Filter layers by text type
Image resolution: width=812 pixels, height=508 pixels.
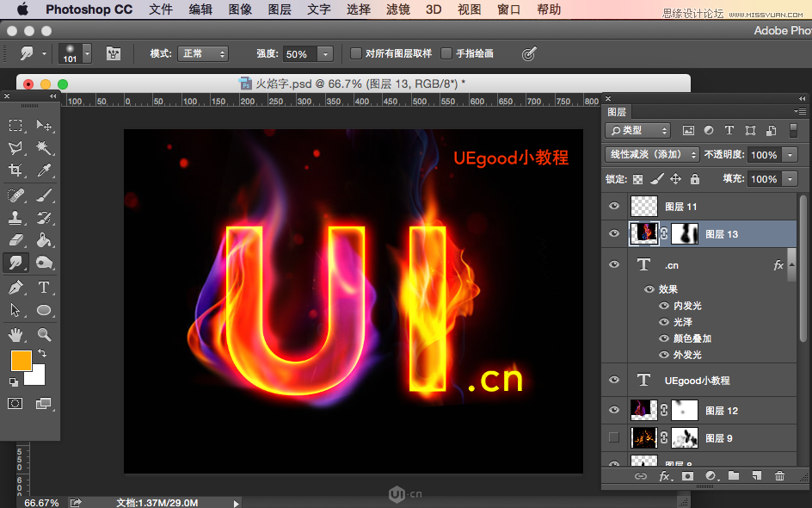[x=729, y=130]
